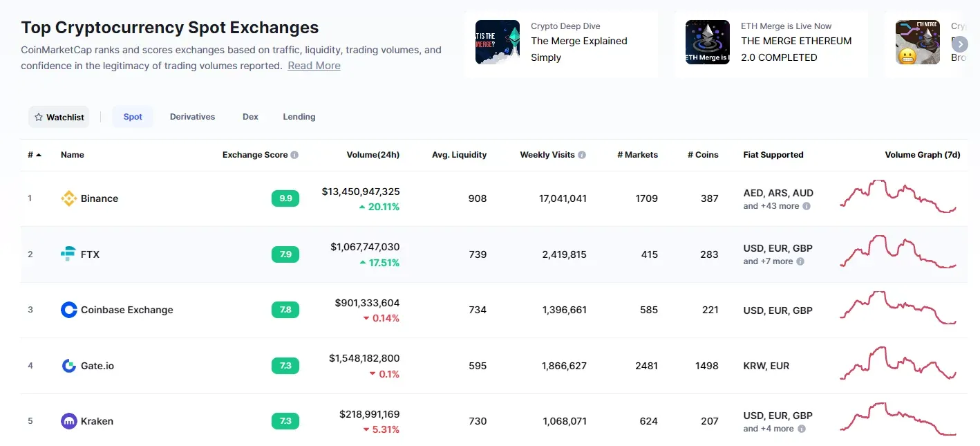This screenshot has height=446, width=980.
Task: Click Kraken volume $218,991,169
Action: coord(370,414)
